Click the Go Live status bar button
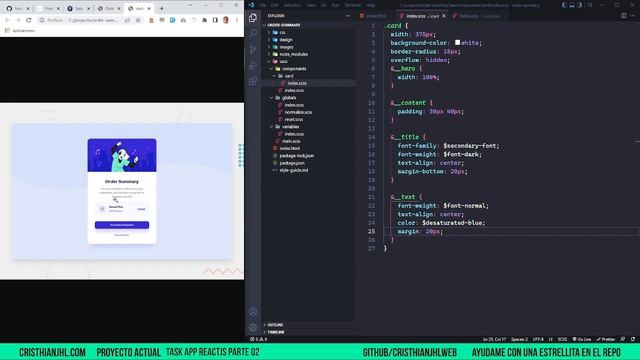This screenshot has width=640, height=360. point(582,339)
